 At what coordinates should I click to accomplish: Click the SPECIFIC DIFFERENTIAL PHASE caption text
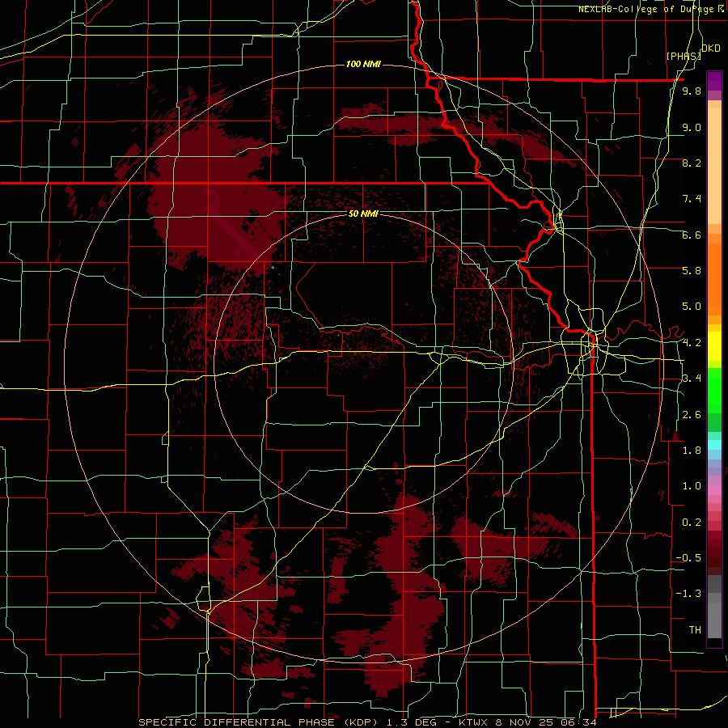236,722
